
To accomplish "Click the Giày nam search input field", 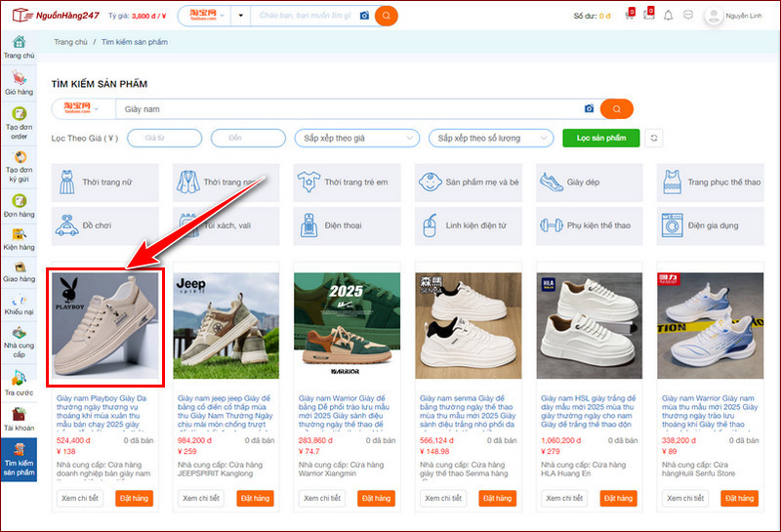I will [x=347, y=108].
